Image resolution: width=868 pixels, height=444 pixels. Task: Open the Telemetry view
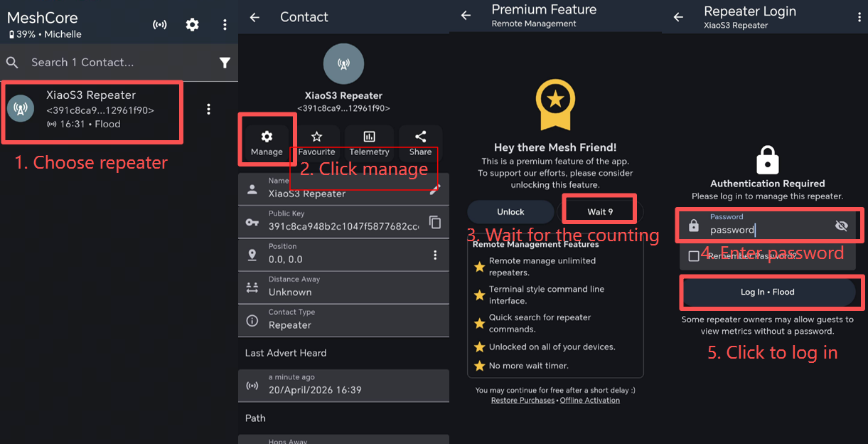pyautogui.click(x=369, y=142)
